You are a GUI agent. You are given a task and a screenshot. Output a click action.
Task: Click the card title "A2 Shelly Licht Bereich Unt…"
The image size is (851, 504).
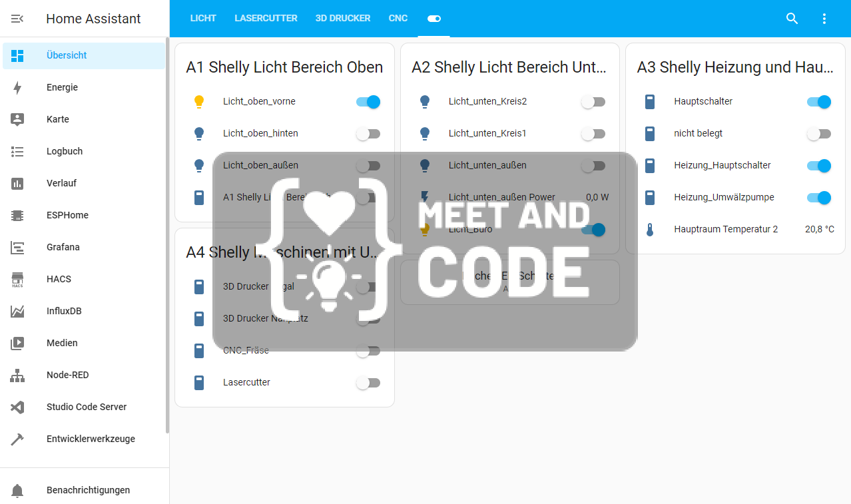pos(509,67)
